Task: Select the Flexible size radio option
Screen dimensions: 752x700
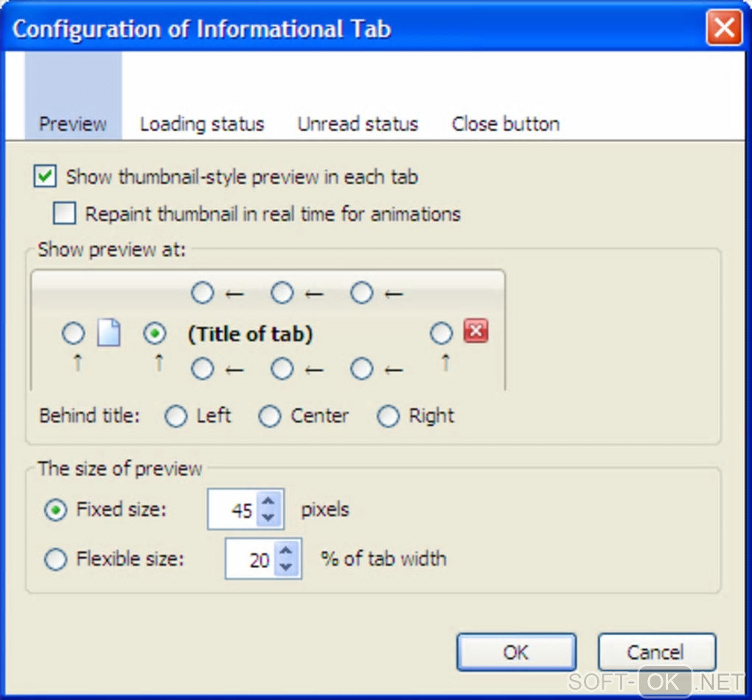Action: 55,560
